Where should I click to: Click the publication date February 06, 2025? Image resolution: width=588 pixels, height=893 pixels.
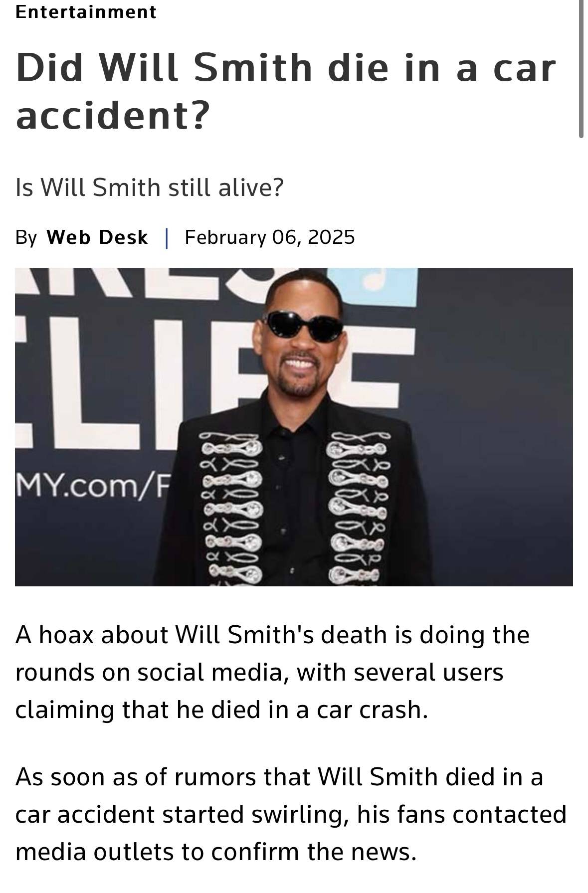tap(269, 237)
